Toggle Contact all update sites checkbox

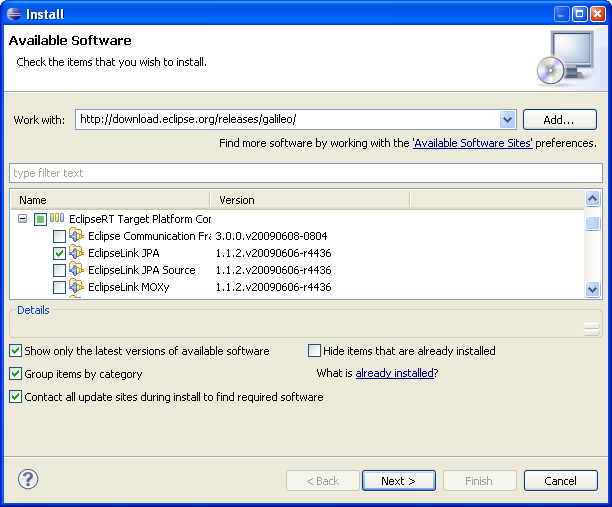tap(16, 397)
